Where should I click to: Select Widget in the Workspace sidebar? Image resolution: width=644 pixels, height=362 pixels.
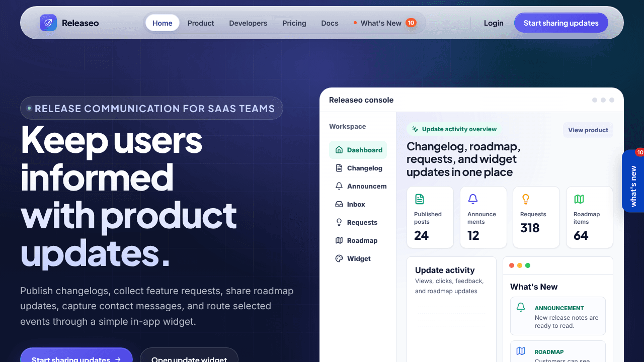[x=358, y=258]
